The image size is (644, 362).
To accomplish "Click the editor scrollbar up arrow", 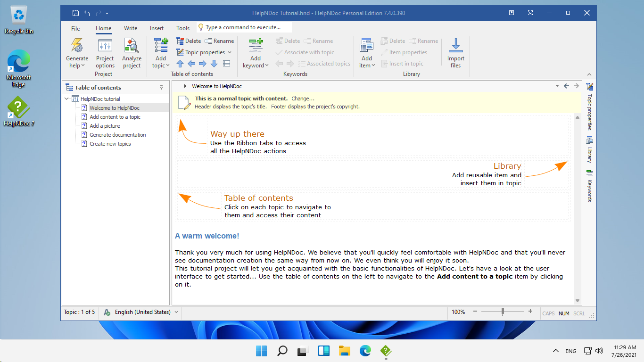I will pos(578,117).
